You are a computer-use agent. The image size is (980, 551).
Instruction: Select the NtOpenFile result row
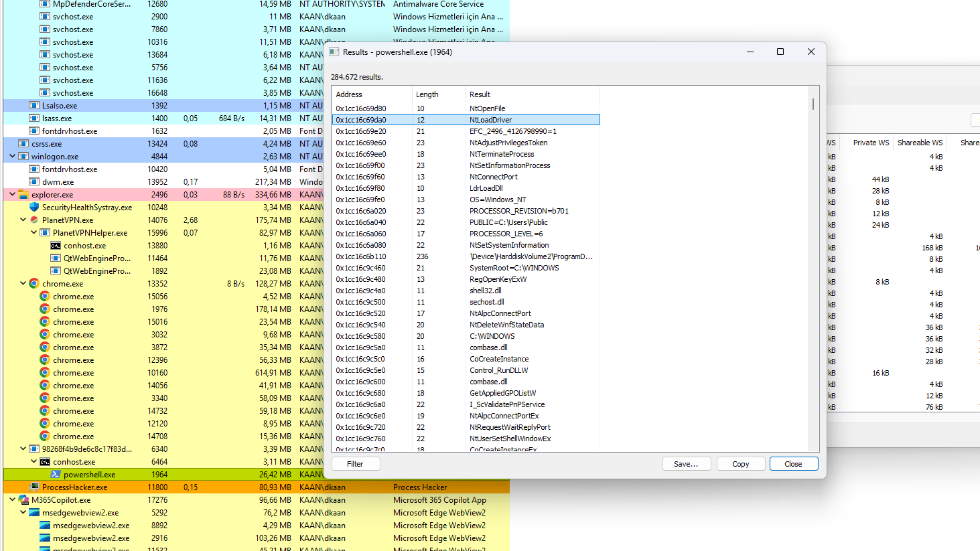(x=466, y=108)
